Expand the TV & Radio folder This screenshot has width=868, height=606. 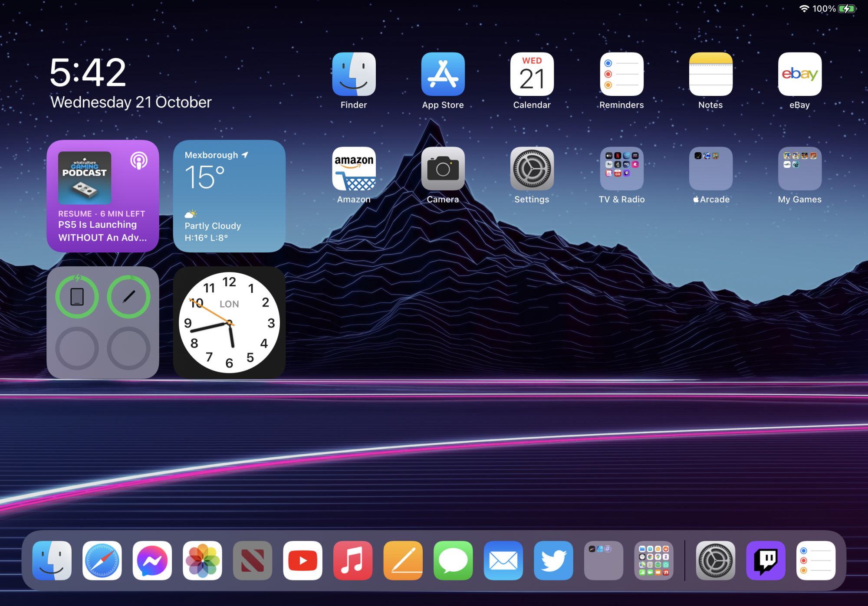point(621,169)
